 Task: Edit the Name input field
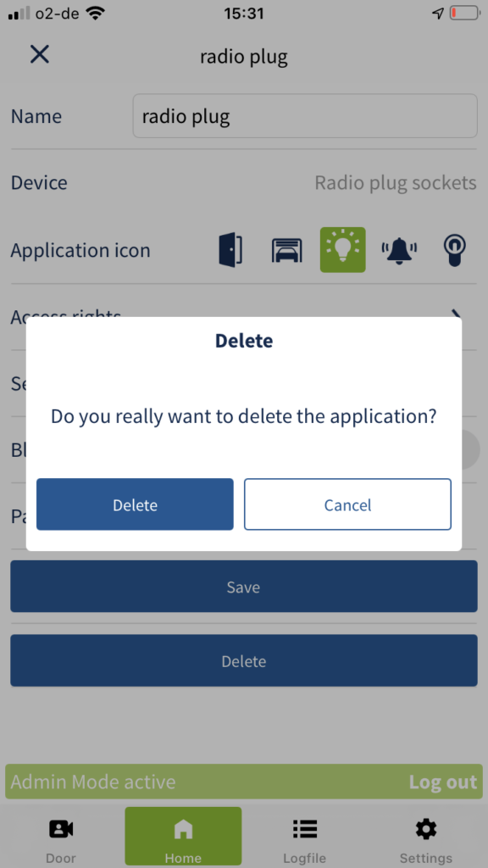305,115
